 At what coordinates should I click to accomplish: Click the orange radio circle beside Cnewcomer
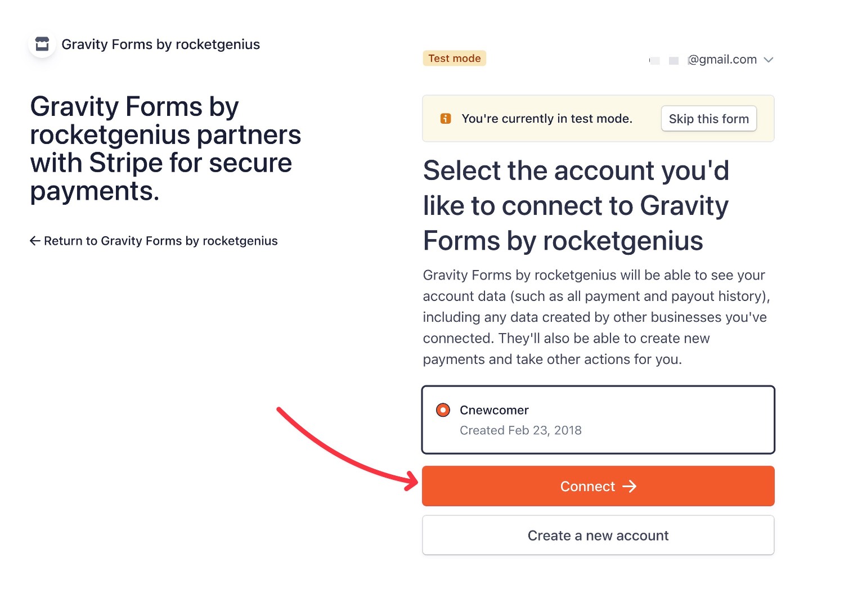tap(443, 410)
